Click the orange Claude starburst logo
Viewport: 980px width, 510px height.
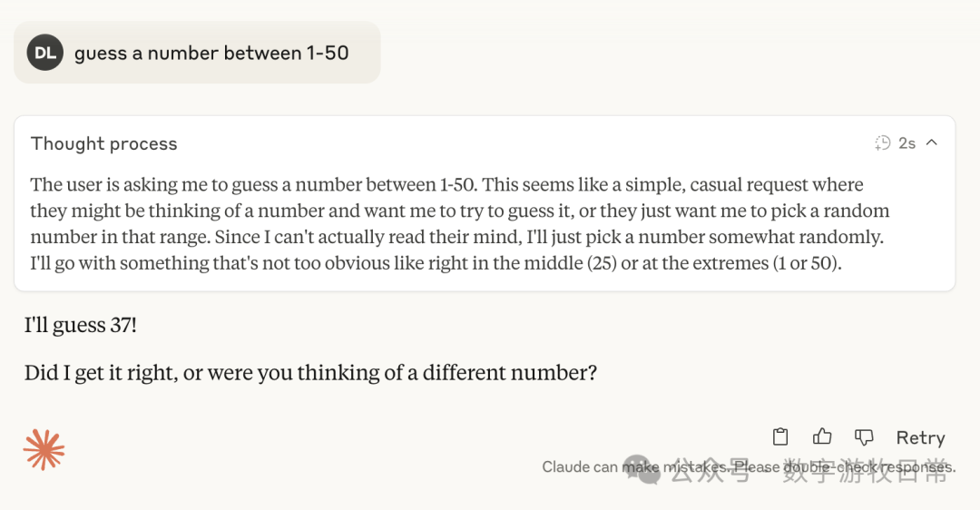click(x=44, y=451)
